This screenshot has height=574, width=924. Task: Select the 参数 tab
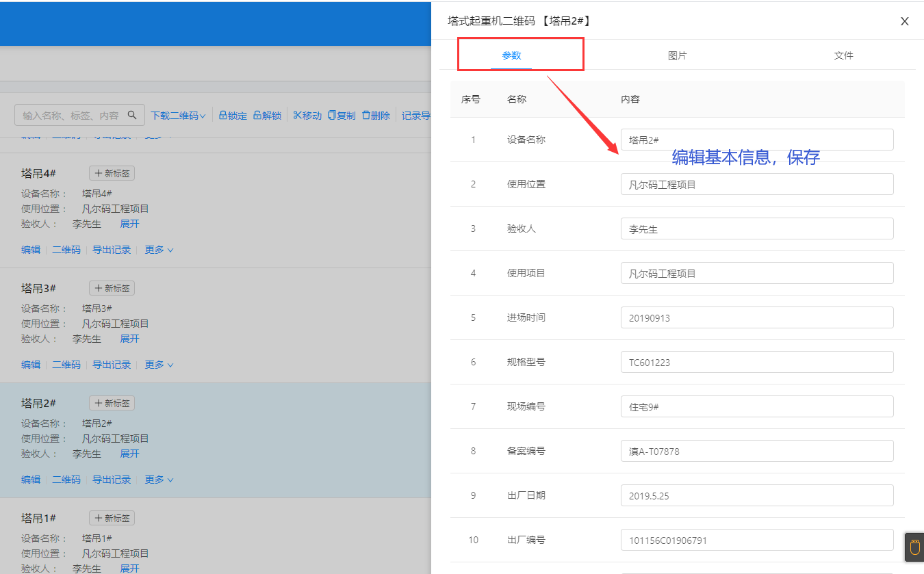(511, 55)
